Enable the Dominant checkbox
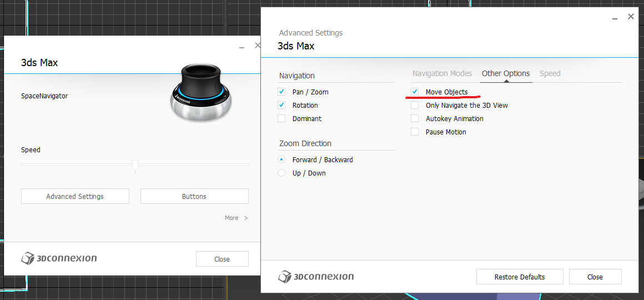The width and height of the screenshot is (644, 300). click(x=281, y=118)
